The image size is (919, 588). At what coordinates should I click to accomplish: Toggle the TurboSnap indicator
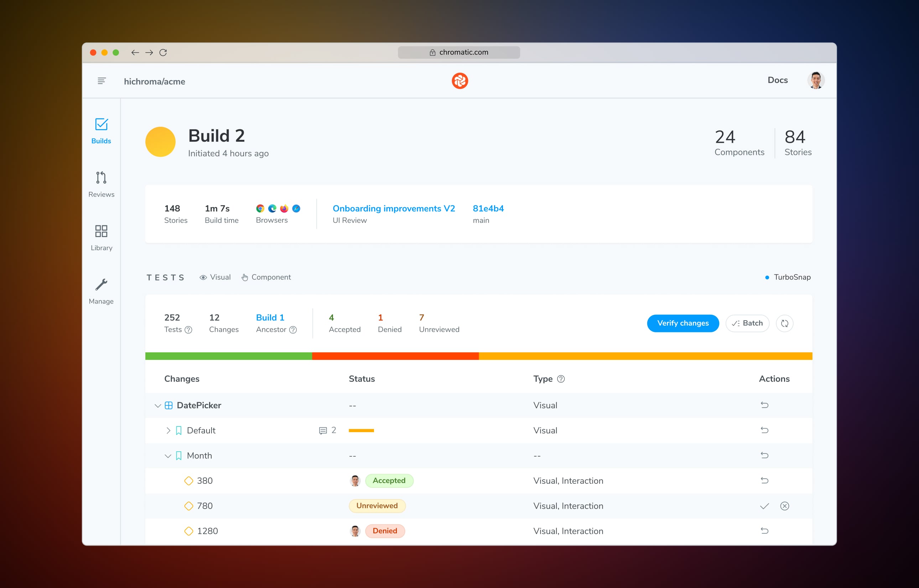(788, 277)
